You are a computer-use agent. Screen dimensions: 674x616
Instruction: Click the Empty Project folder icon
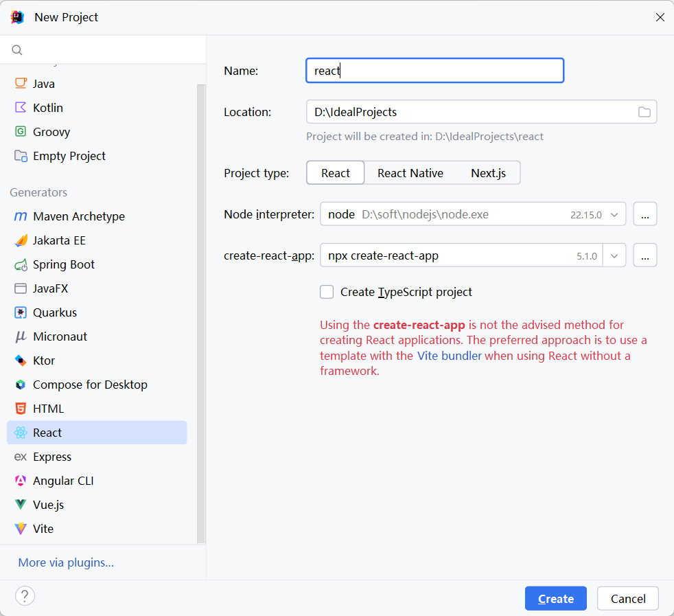coord(21,156)
